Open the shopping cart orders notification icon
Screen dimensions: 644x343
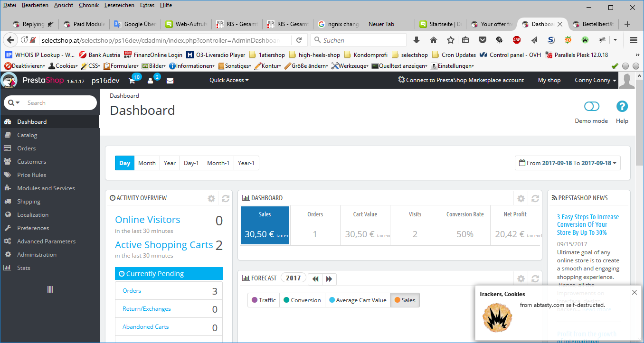click(133, 81)
